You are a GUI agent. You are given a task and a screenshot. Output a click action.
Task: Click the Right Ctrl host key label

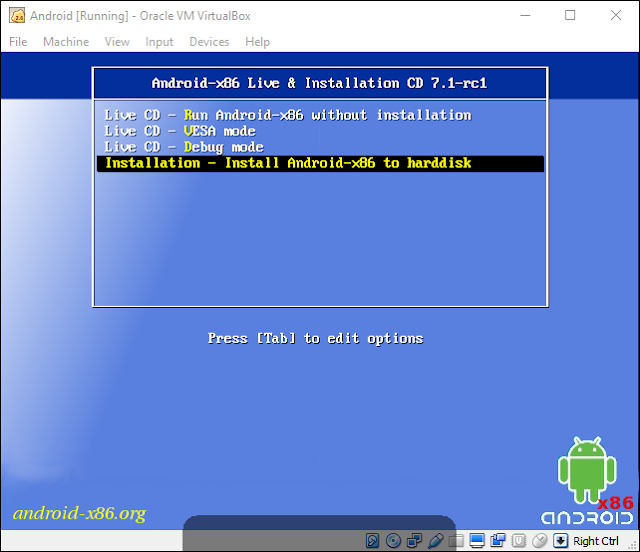tap(596, 541)
